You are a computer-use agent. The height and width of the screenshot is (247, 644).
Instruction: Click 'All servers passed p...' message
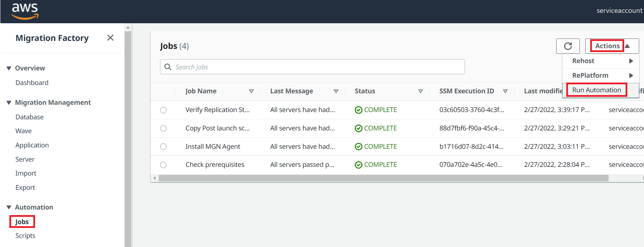tap(302, 165)
